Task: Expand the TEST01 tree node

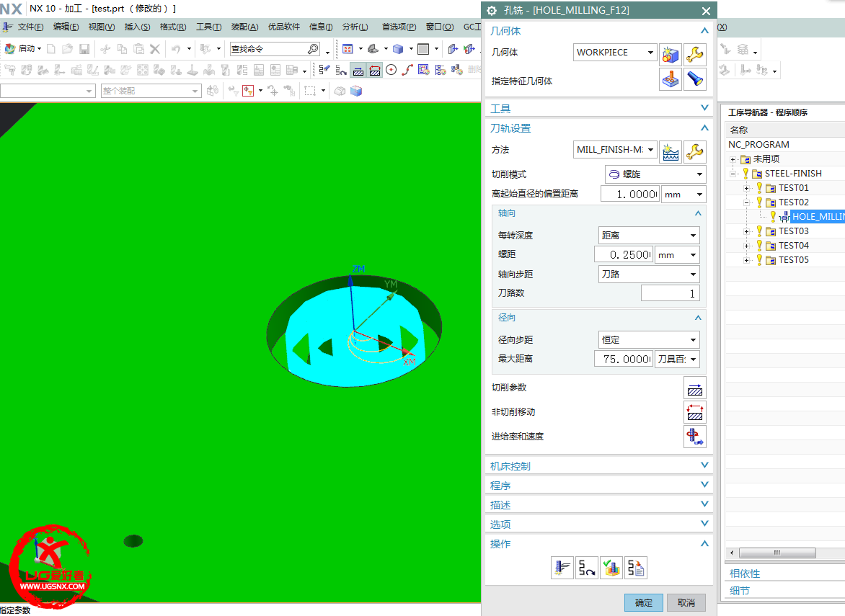Action: coord(746,189)
